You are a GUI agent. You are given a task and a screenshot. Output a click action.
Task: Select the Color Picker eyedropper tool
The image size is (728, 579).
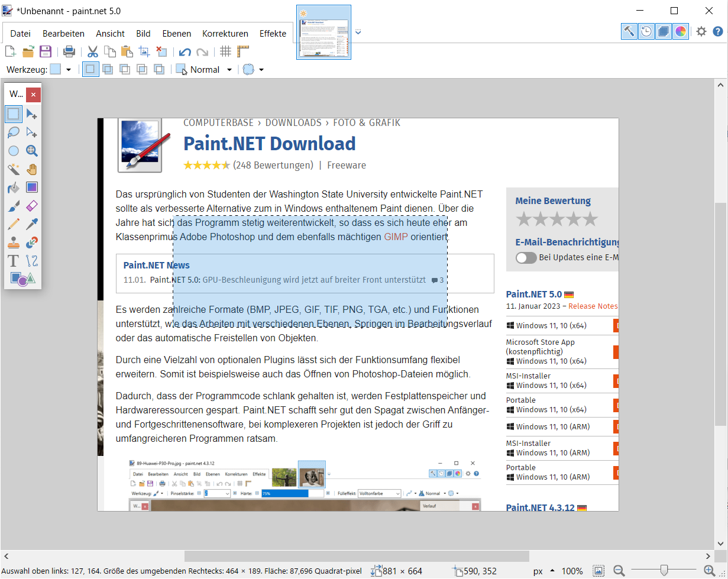pyautogui.click(x=32, y=224)
